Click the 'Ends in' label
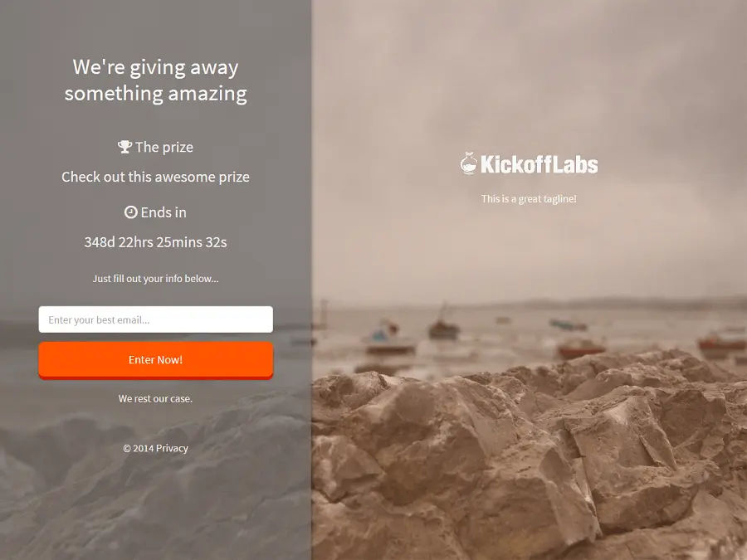The height and width of the screenshot is (560, 747). click(164, 212)
